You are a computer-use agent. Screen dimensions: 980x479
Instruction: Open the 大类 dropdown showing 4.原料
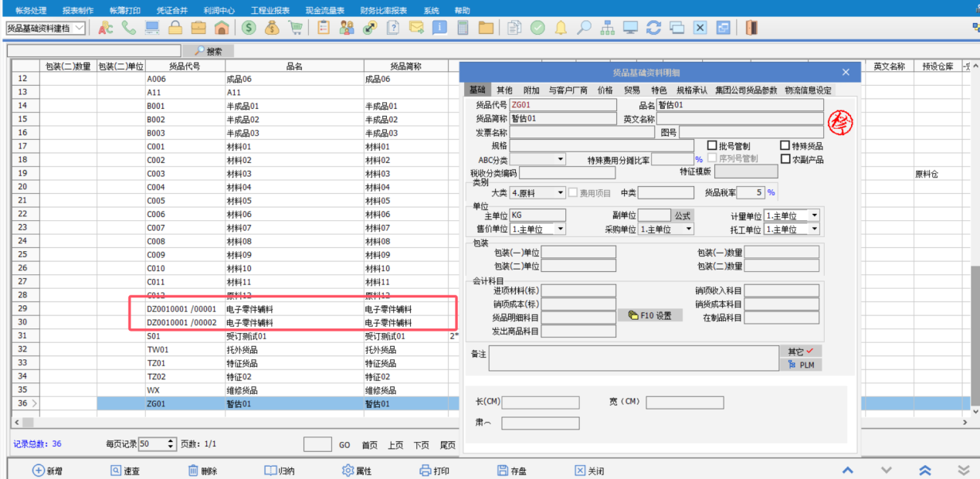(560, 192)
